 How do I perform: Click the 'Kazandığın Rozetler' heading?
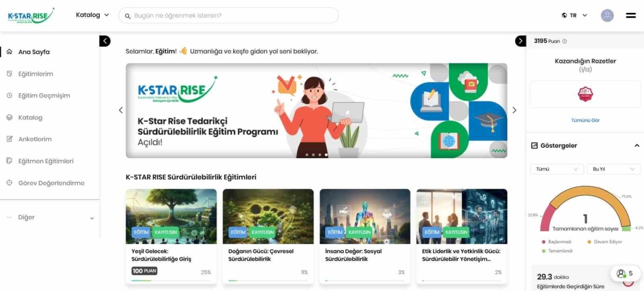tap(586, 61)
